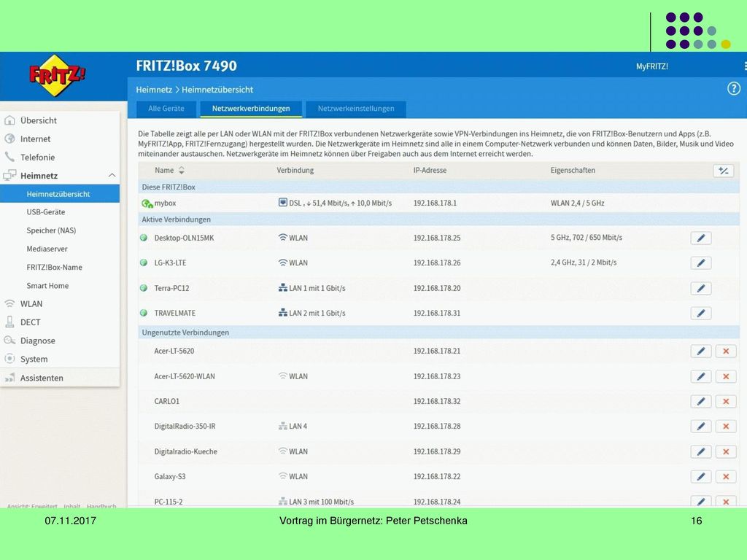
Task: Delete the Digitalradio-Kueche connection
Action: [726, 451]
